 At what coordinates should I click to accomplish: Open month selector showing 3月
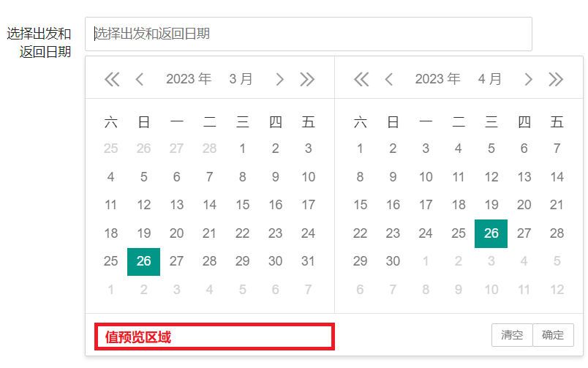point(241,79)
